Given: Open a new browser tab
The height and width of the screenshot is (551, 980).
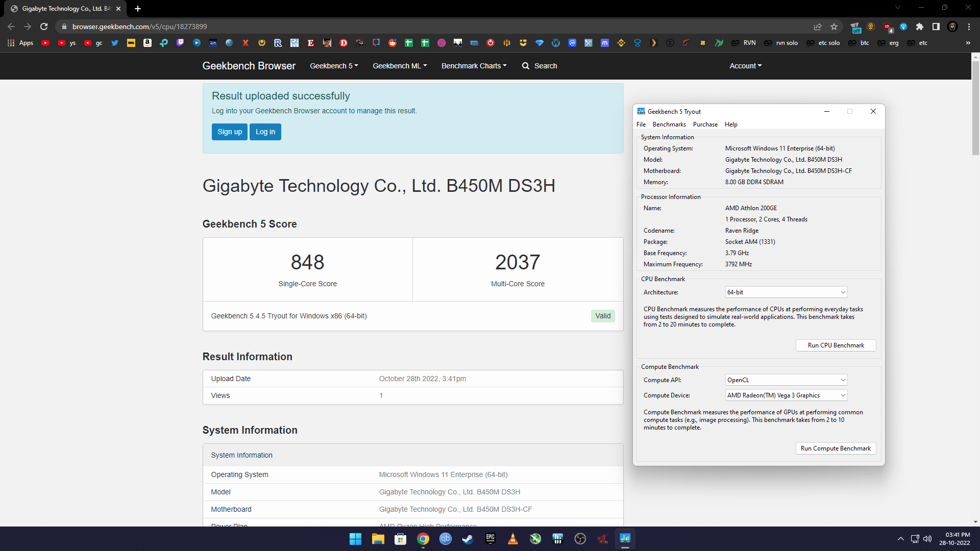Looking at the screenshot, I should 138,9.
